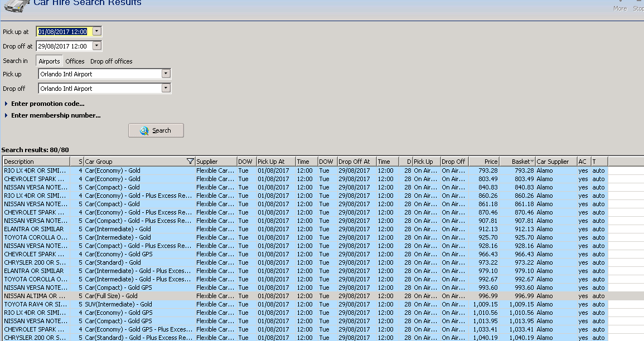The image size is (644, 341).
Task: Click the sort arrow in Basket column header
Action: pos(532,161)
